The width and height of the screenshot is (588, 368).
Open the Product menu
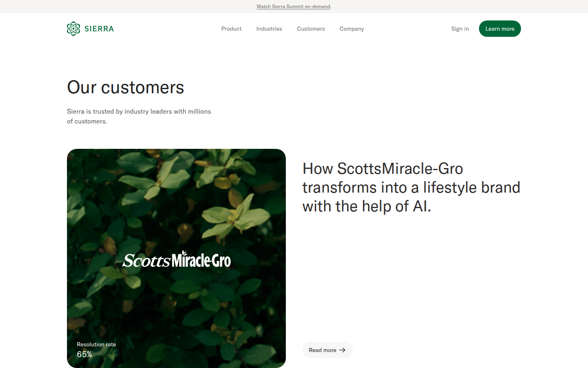[232, 29]
